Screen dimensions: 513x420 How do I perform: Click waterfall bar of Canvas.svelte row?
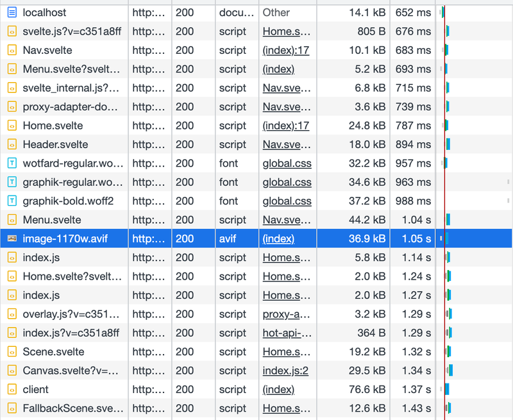(x=450, y=371)
